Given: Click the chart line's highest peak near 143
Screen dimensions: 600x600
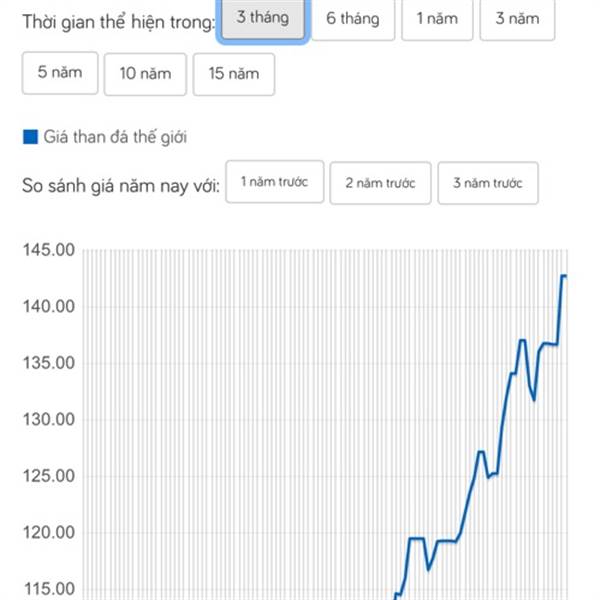Looking at the screenshot, I should (x=564, y=276).
